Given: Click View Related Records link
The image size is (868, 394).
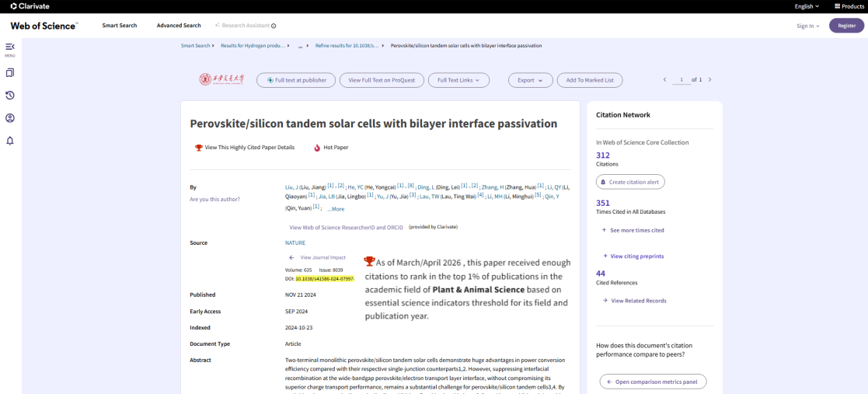Looking at the screenshot, I should tap(634, 301).
